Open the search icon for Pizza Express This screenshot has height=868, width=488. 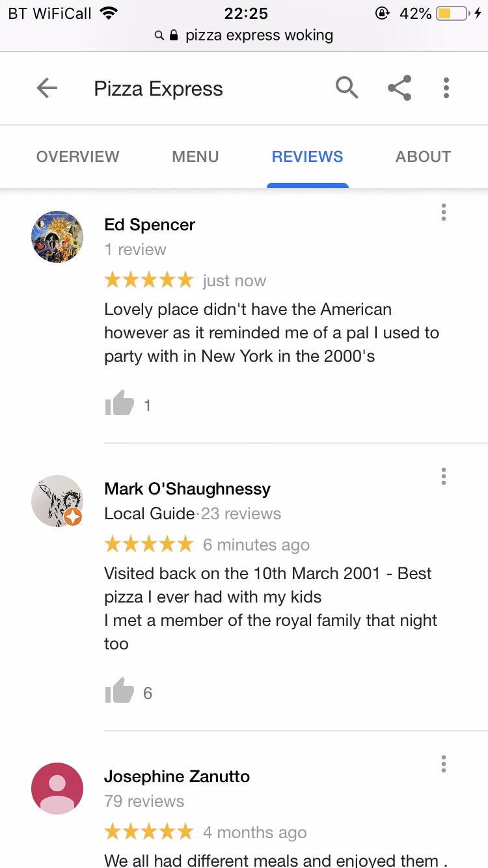coord(347,88)
